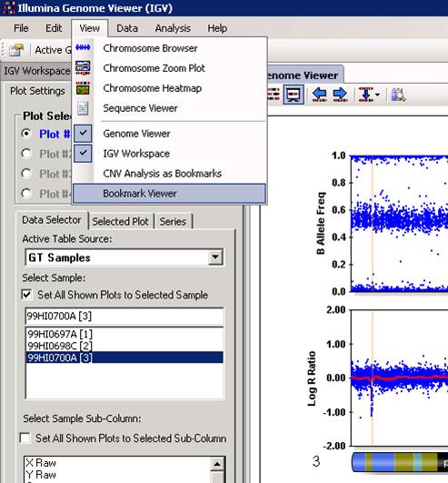The image size is (448, 483).
Task: Select the Chromosome Zoom Plot icon
Action: tap(83, 68)
